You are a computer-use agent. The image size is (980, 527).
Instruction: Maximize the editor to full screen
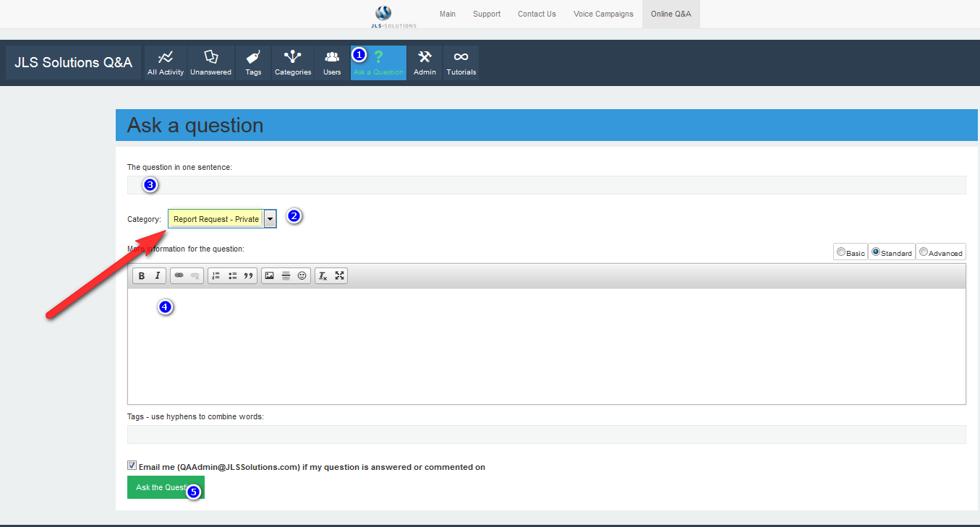click(339, 275)
